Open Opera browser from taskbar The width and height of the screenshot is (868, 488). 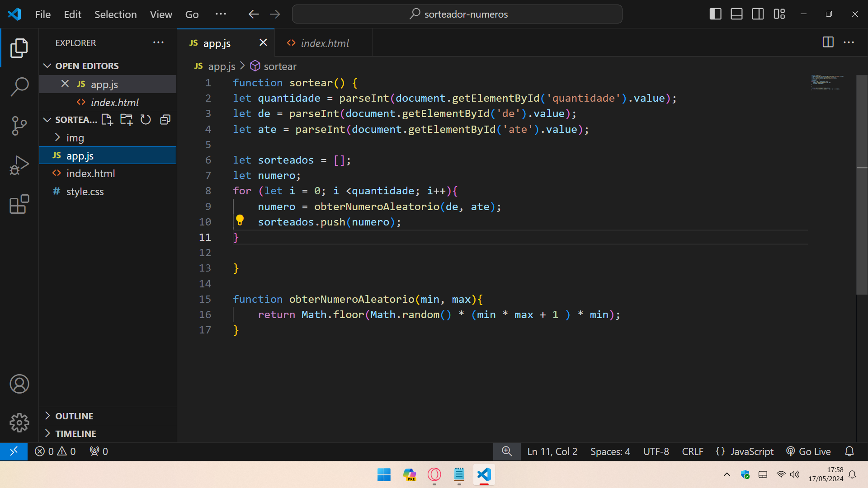tap(434, 474)
